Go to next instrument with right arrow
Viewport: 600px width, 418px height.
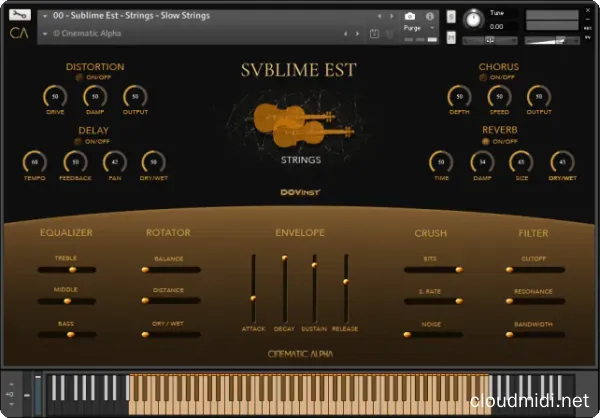coord(392,16)
